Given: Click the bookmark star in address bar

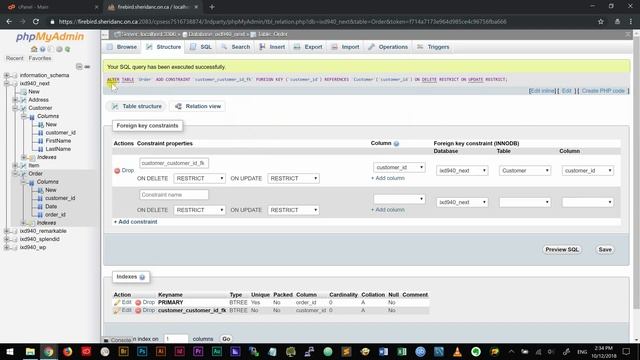Looking at the screenshot, I should 601,22.
